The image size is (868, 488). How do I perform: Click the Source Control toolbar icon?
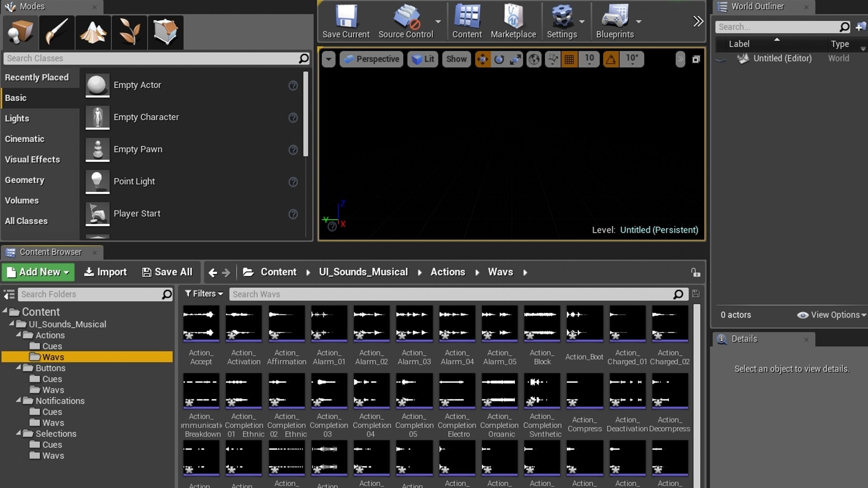pyautogui.click(x=405, y=21)
